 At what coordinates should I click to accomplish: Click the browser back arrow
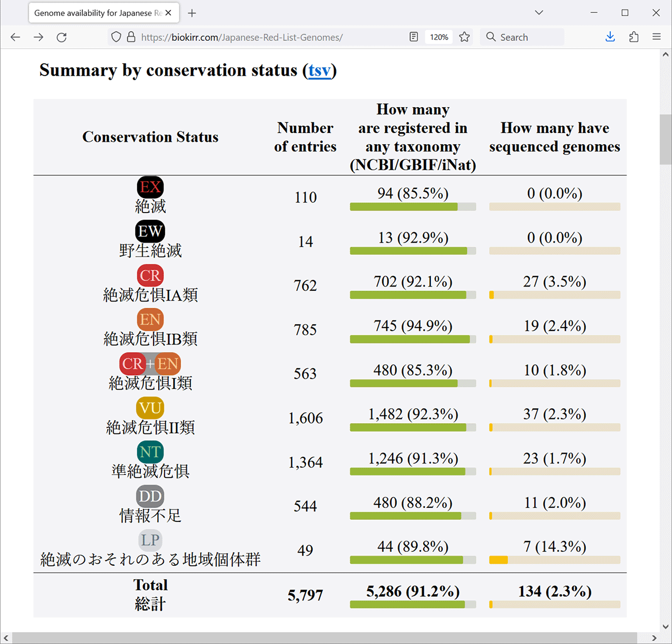16,37
